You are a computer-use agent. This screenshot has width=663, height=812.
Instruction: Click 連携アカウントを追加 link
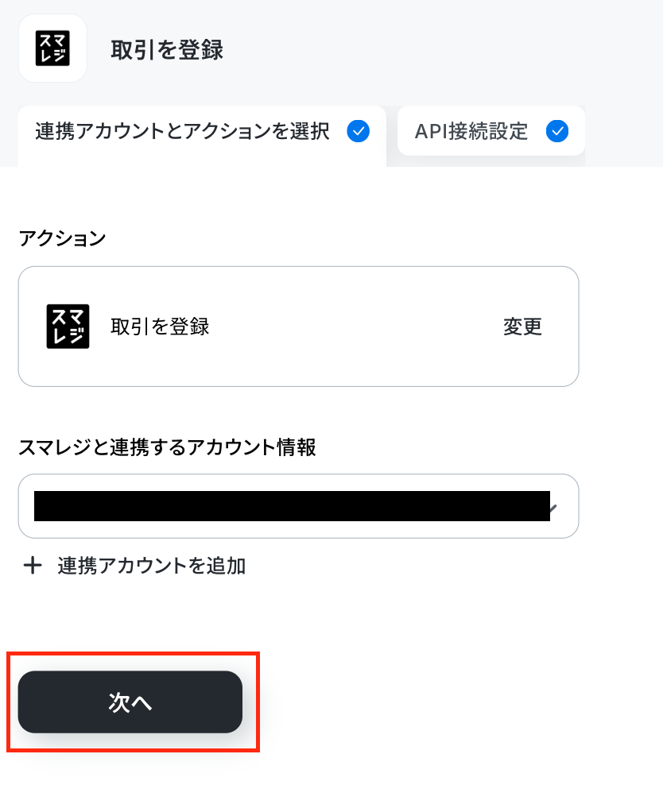(152, 566)
